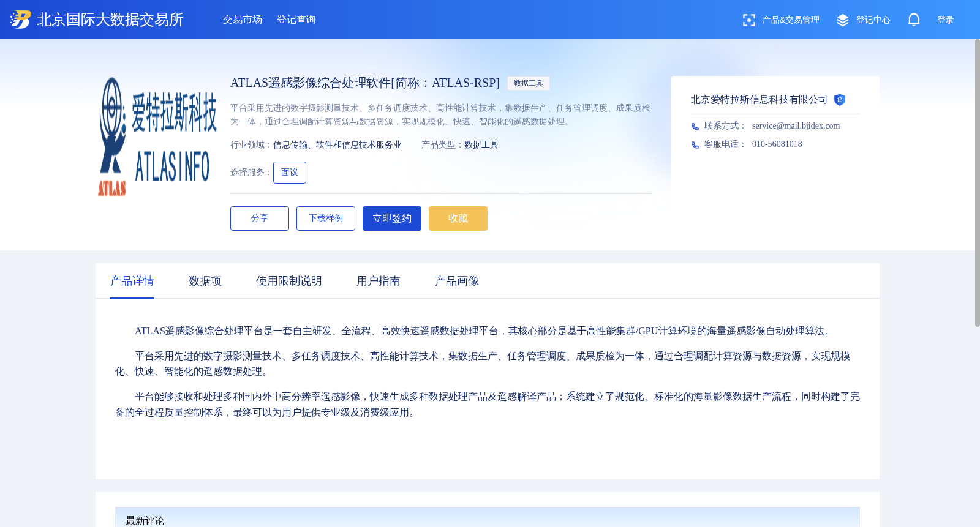Click the 最新评论 section header

[145, 520]
